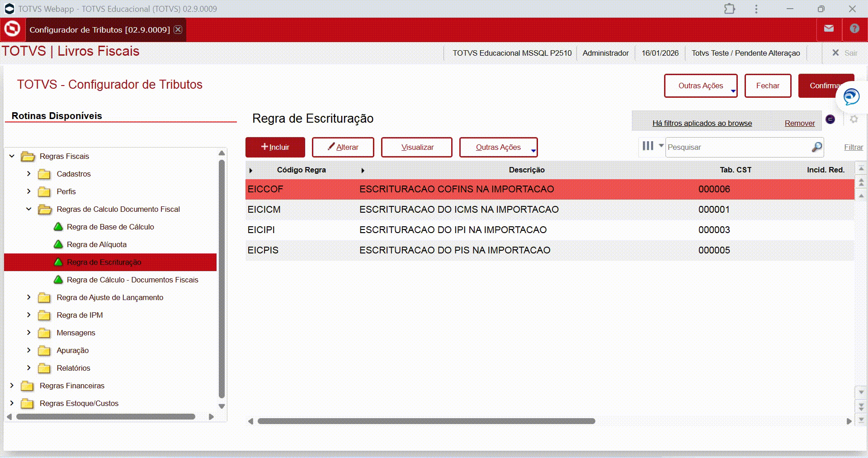Click the Alterar button
868x458 pixels.
(343, 147)
